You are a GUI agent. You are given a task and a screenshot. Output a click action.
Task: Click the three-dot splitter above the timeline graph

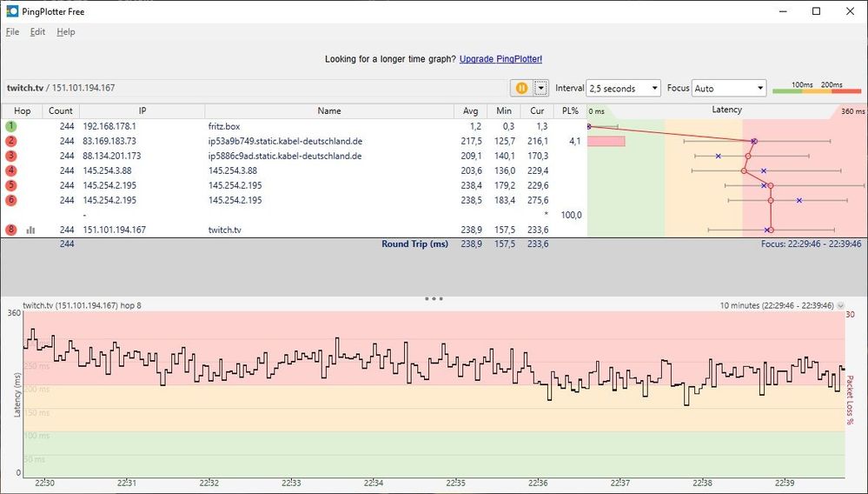pos(434,298)
